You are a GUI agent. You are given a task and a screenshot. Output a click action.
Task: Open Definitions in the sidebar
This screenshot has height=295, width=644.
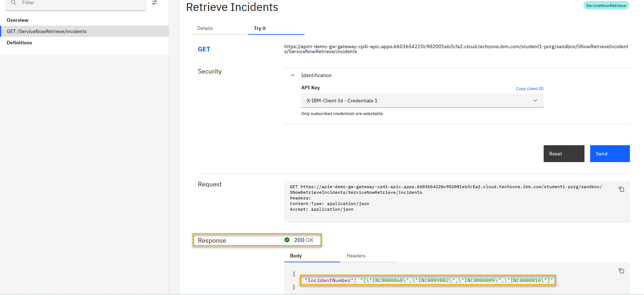point(19,43)
